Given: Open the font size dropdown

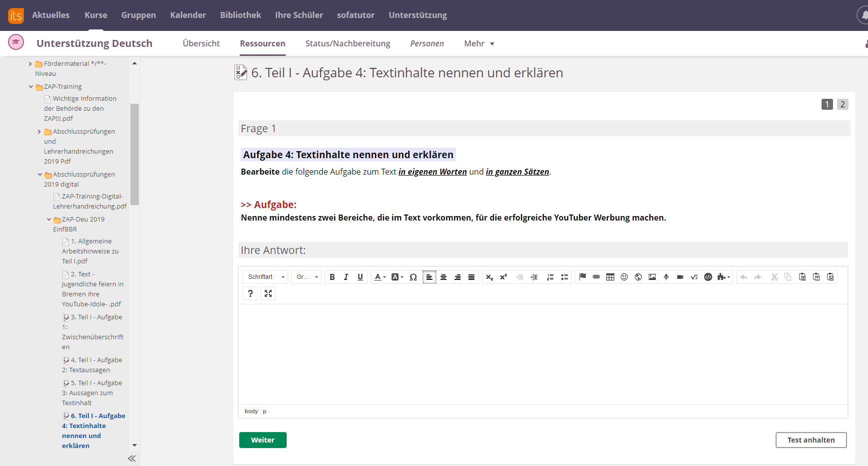Looking at the screenshot, I should click(306, 277).
